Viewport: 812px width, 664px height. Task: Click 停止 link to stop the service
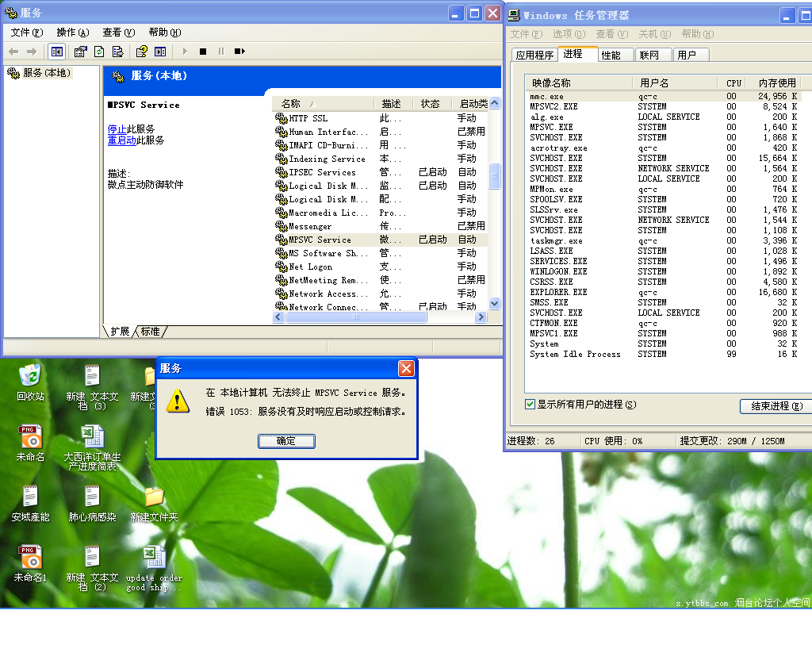tap(117, 129)
